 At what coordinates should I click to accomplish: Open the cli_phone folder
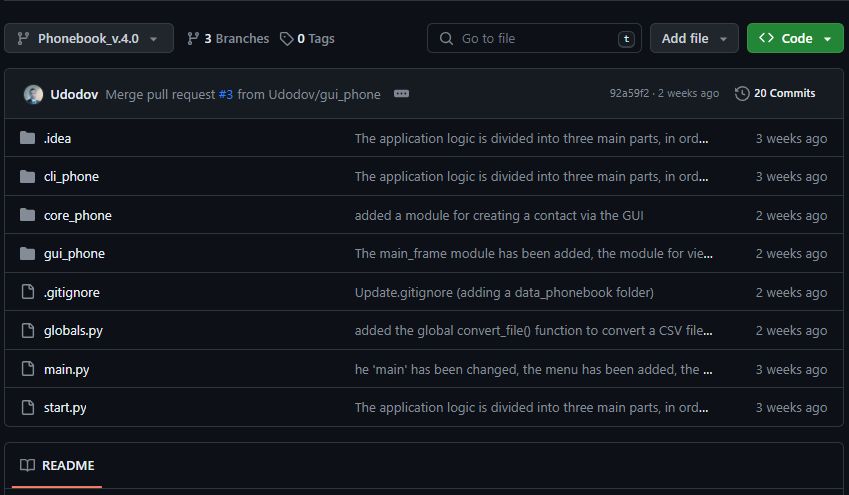pyautogui.click(x=71, y=177)
